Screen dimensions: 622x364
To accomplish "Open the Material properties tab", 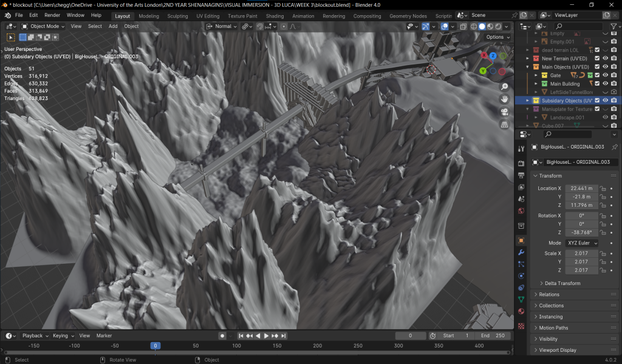I will click(x=521, y=311).
